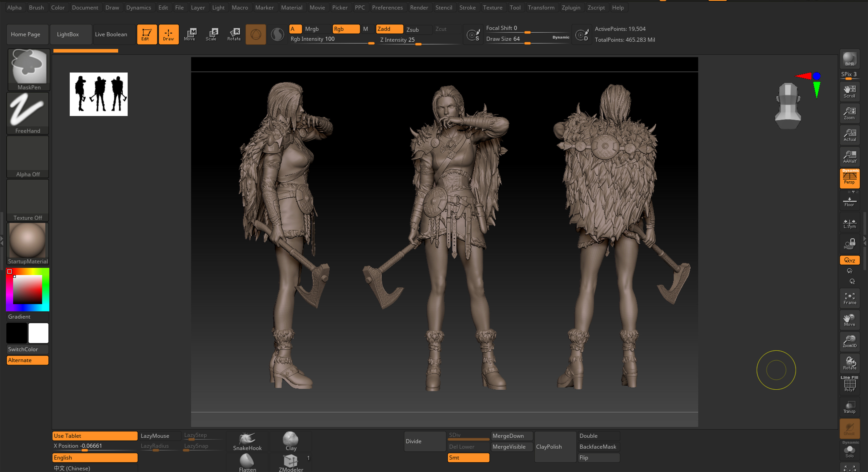
Task: Select the white secondary color swatch
Action: point(38,333)
